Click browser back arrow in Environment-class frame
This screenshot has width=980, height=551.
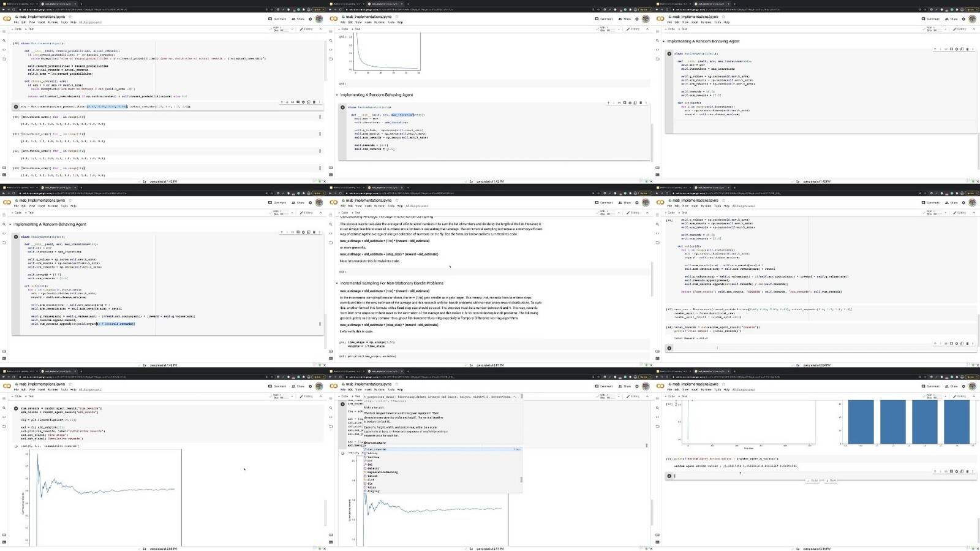click(x=4, y=9)
